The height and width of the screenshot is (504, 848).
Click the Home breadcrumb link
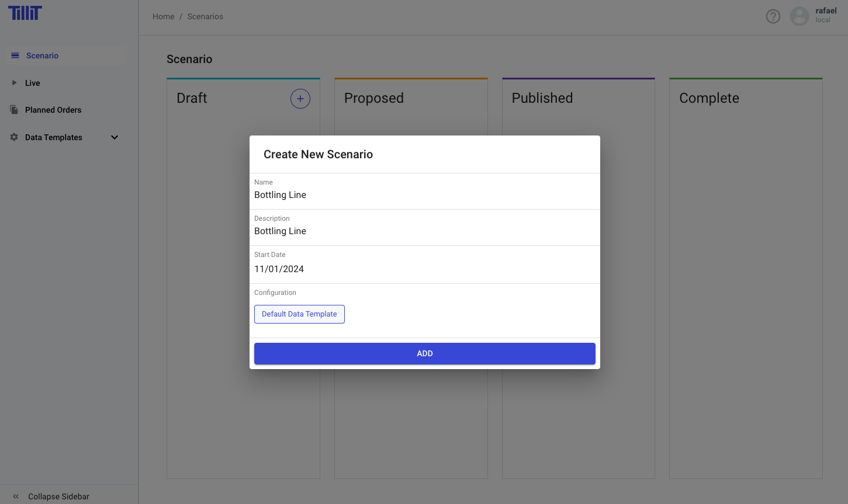point(164,16)
